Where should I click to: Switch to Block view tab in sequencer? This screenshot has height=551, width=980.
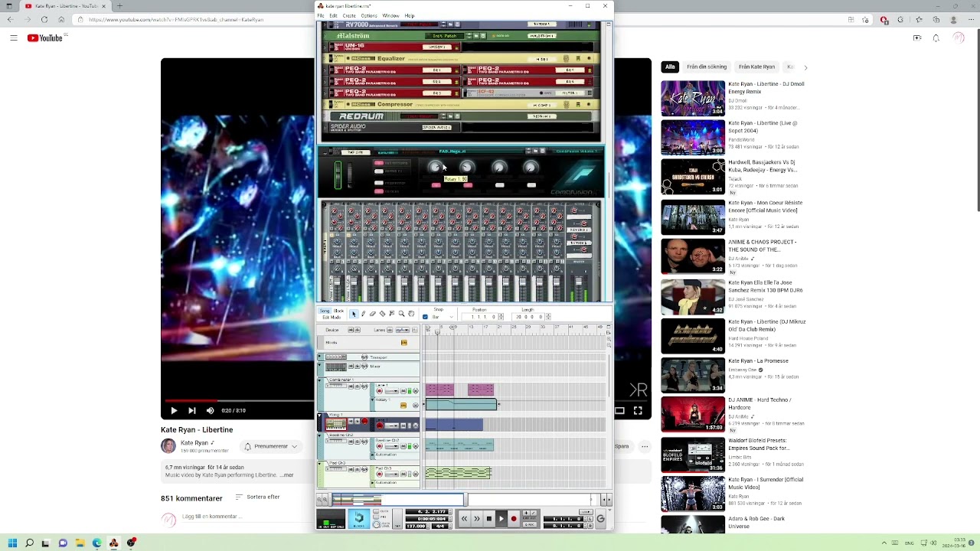(x=338, y=311)
